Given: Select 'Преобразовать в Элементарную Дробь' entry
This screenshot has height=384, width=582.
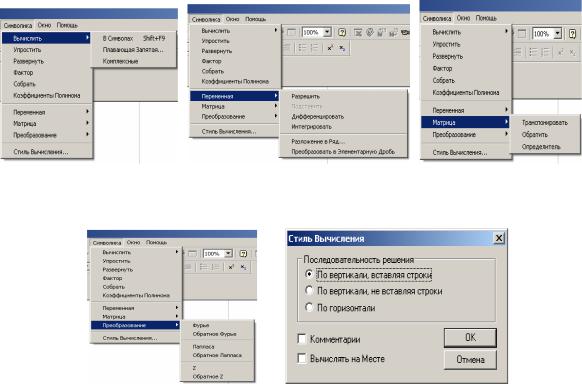Looking at the screenshot, I should [343, 152].
